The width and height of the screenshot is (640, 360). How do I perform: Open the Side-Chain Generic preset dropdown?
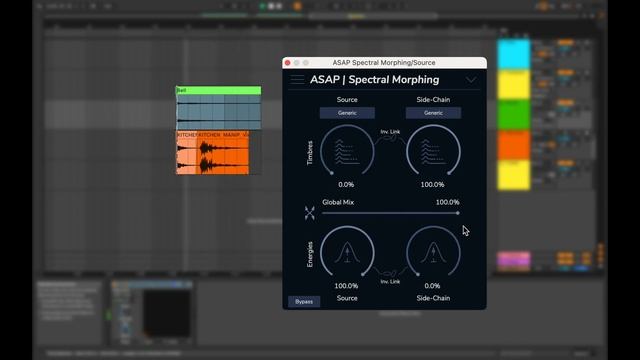coord(433,113)
